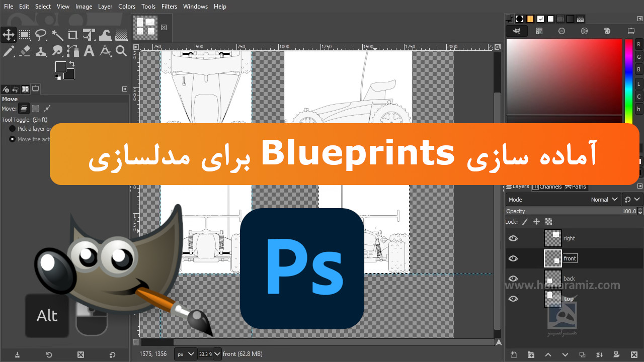Image resolution: width=644 pixels, height=362 pixels.
Task: Select the Rectangle Select tool
Action: [x=25, y=35]
